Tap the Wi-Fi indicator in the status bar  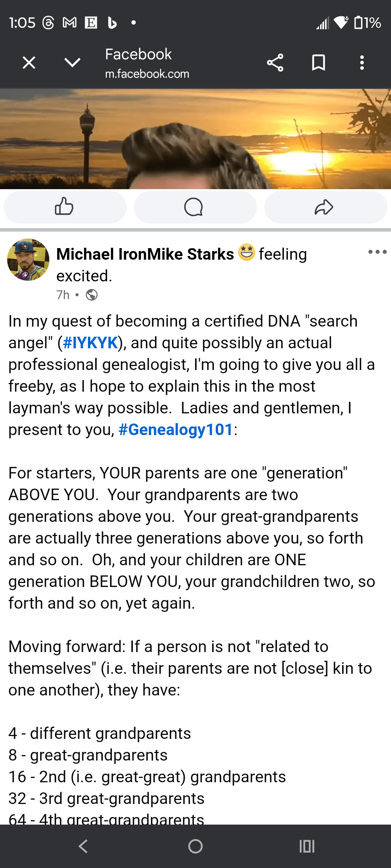click(x=340, y=23)
